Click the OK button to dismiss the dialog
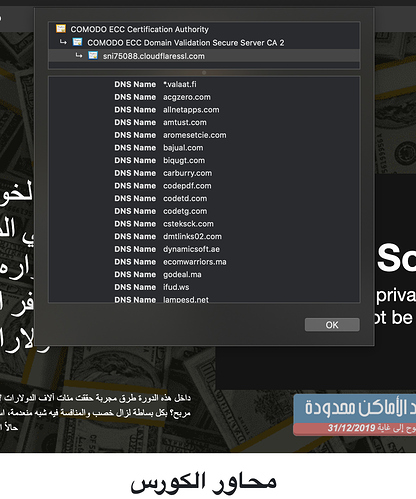416x499 pixels. pos(332,325)
